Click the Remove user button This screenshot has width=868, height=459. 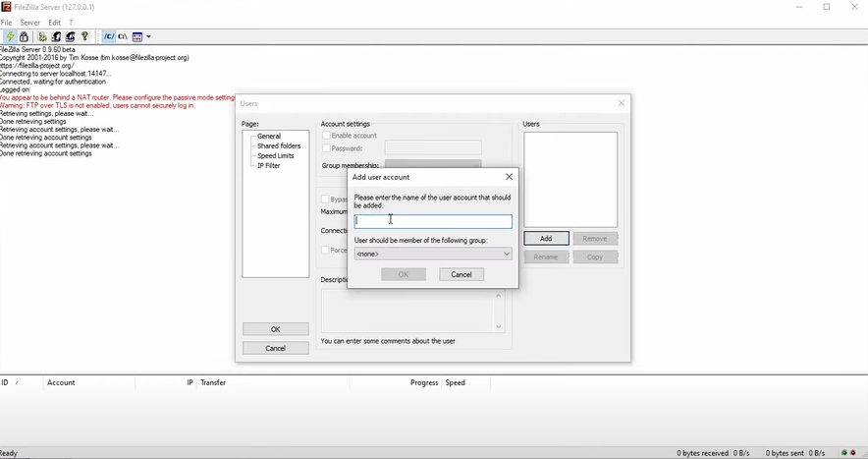click(595, 239)
